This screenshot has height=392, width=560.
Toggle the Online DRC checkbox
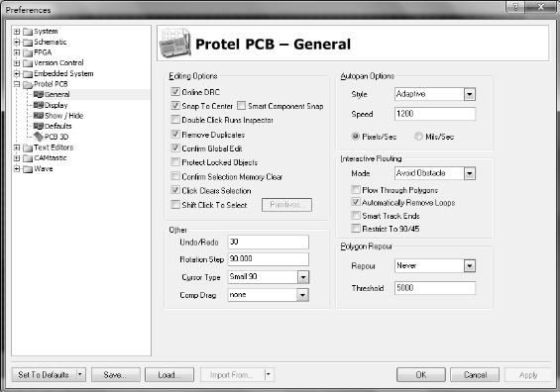[175, 92]
